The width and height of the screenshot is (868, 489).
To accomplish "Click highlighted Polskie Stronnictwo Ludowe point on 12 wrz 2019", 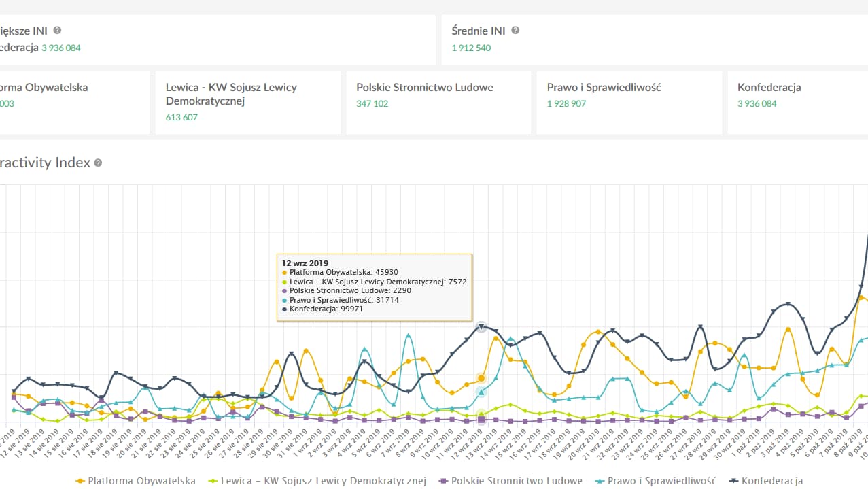I will point(481,420).
